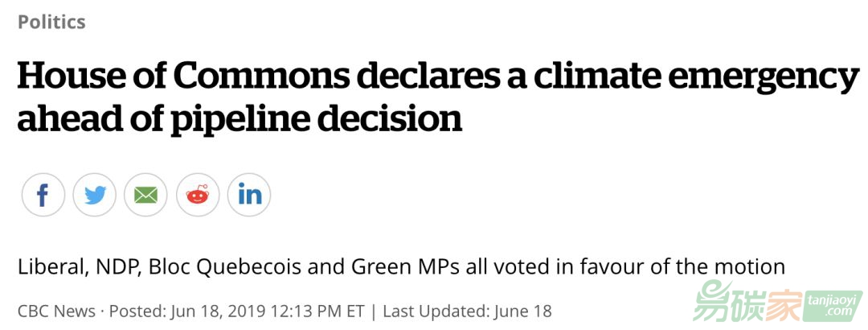Share the article by email

click(x=145, y=196)
